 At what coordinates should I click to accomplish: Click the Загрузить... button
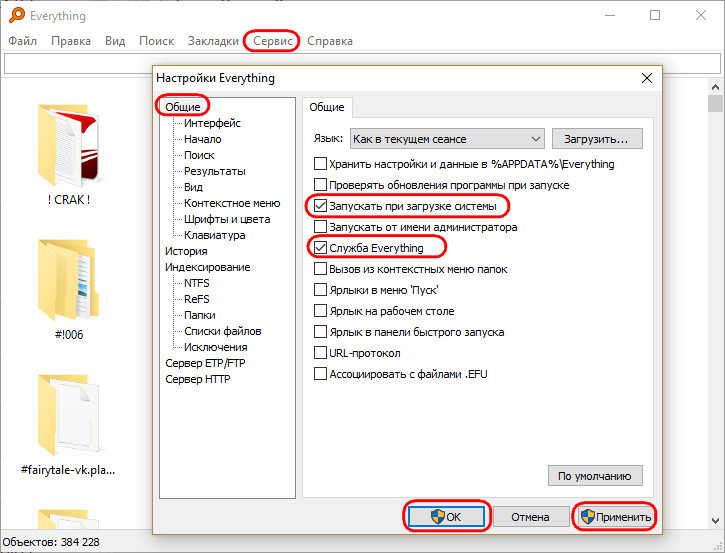coord(597,139)
